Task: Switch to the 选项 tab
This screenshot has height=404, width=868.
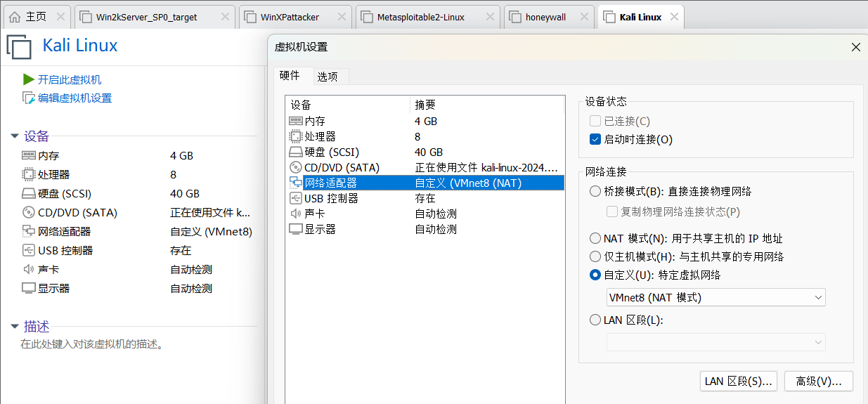Action: (328, 77)
